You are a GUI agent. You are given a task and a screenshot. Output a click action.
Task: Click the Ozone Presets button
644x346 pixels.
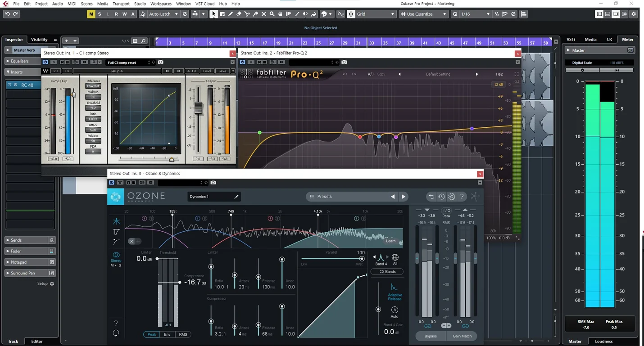(347, 197)
